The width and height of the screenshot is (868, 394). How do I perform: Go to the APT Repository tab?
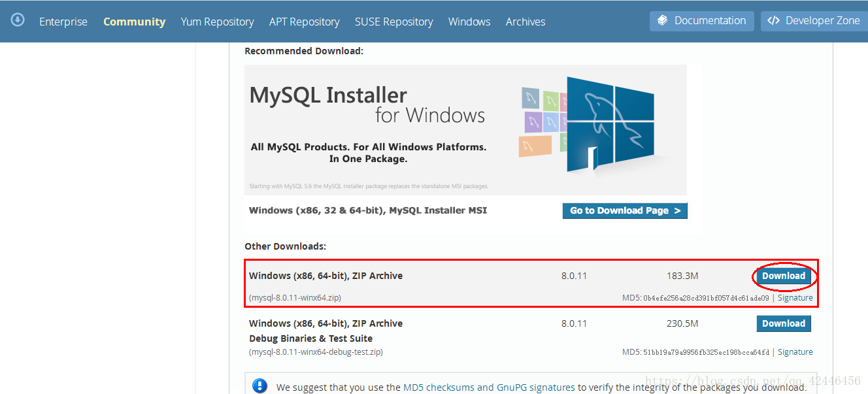(305, 22)
